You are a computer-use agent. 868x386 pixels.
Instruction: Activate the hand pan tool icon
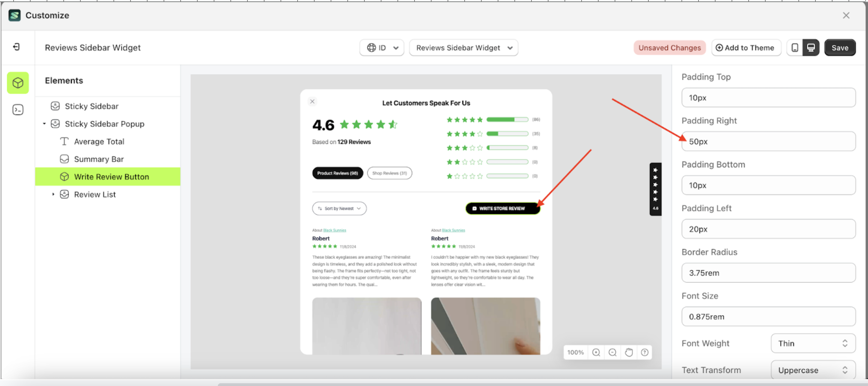[x=629, y=352]
